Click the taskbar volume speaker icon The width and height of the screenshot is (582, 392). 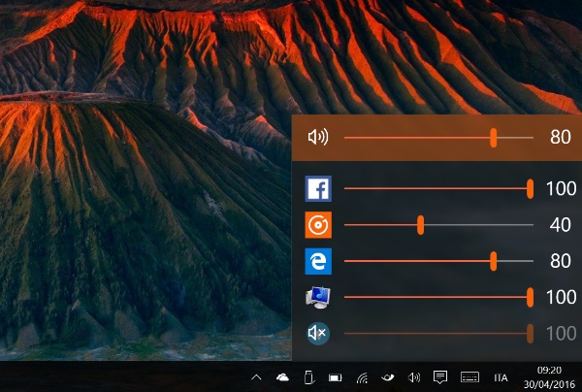(414, 377)
